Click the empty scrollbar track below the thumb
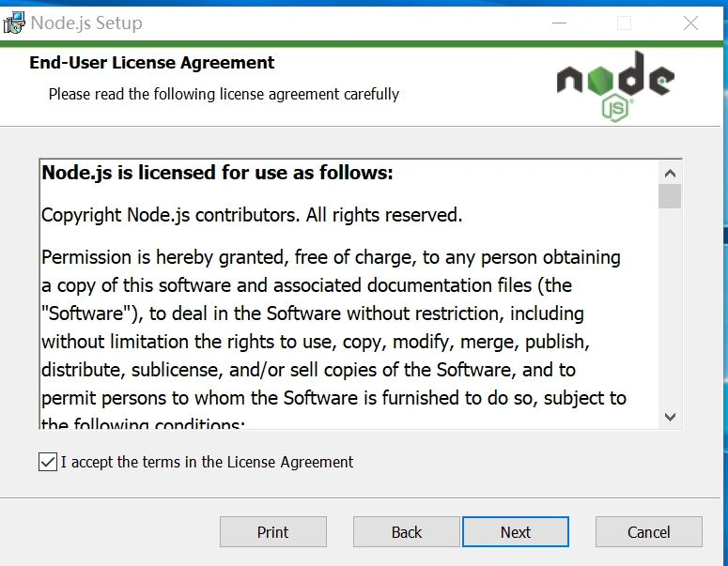This screenshot has width=728, height=566. 670,310
